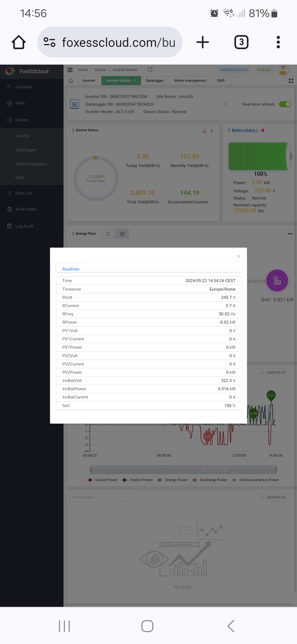Screen dimensions: 297x644
Task: Open the Please Select dropdown
Action: click(x=100, y=497)
